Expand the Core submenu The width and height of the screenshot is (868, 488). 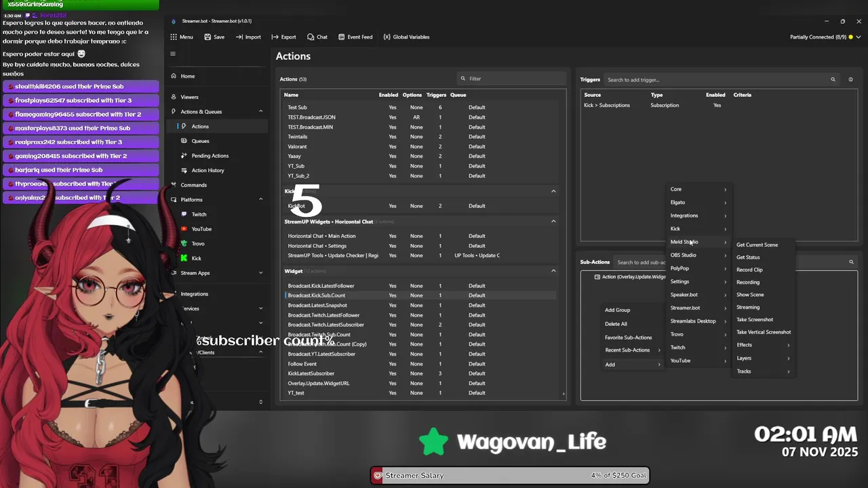pos(698,189)
